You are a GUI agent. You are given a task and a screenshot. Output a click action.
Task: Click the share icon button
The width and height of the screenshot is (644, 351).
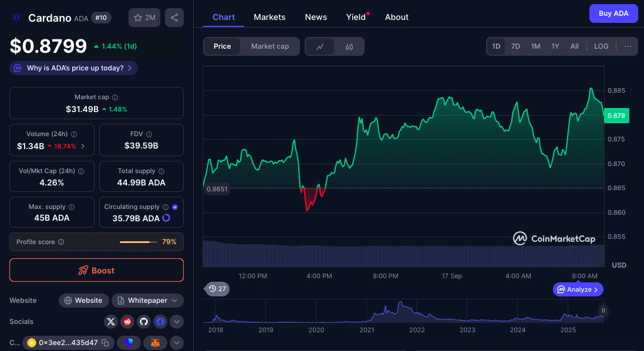(174, 18)
